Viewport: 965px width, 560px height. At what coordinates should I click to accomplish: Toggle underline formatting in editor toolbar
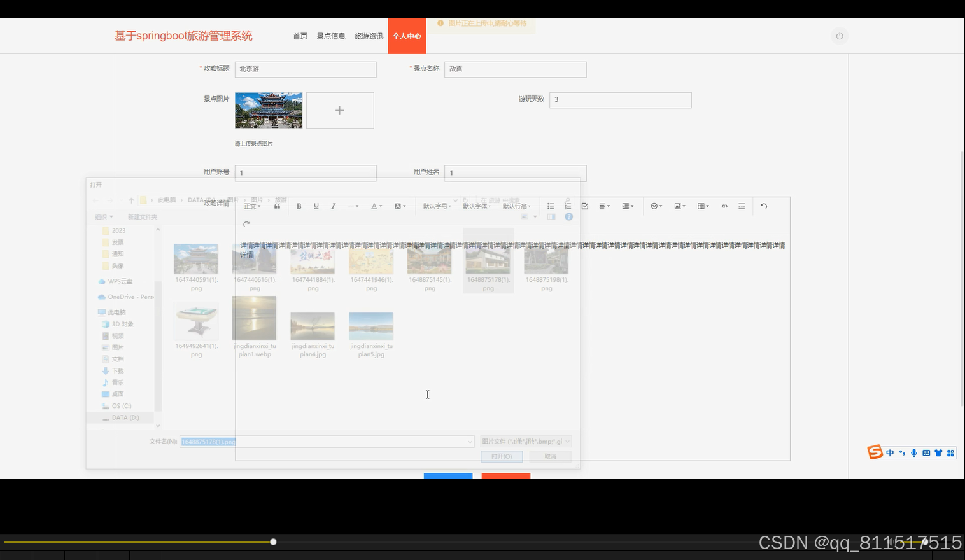316,206
